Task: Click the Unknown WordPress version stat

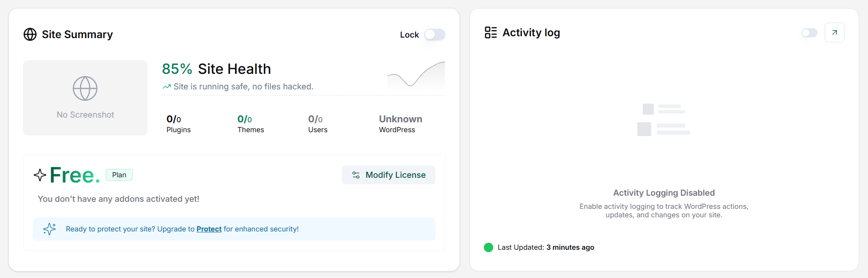Action: 400,124
